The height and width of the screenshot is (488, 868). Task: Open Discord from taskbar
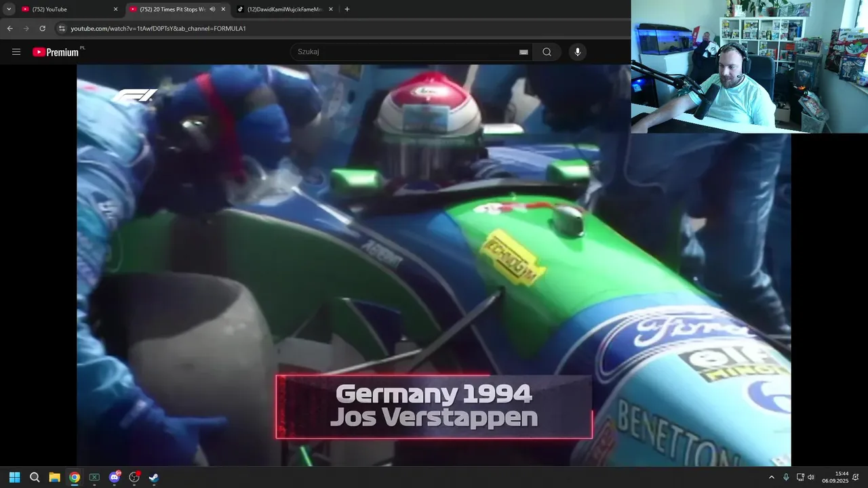[115, 477]
